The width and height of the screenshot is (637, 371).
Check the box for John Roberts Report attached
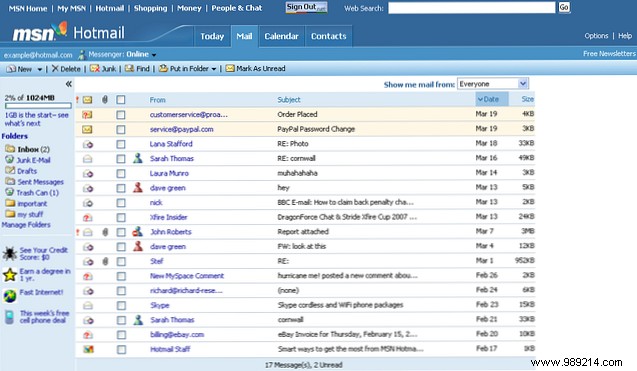(121, 232)
